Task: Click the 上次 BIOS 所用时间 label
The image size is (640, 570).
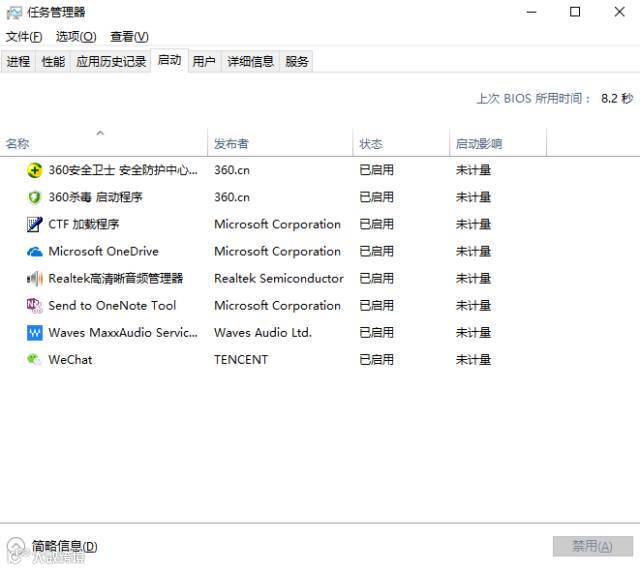Action: (x=533, y=99)
